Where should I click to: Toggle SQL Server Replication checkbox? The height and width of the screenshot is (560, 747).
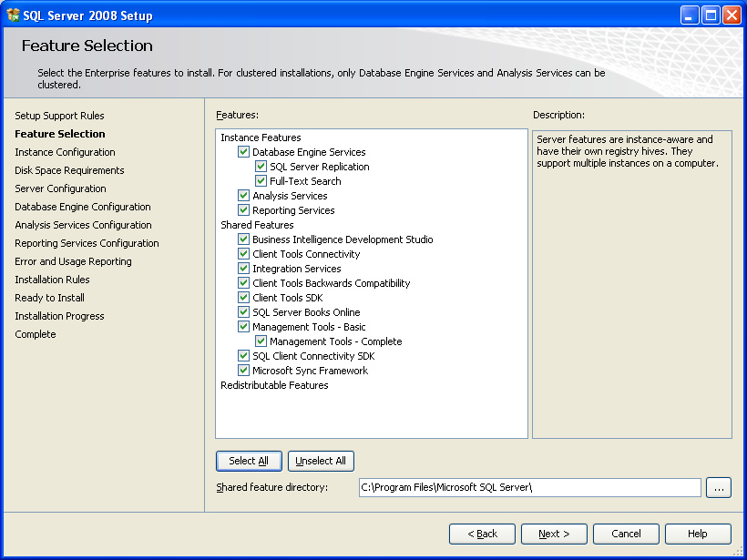tap(261, 167)
